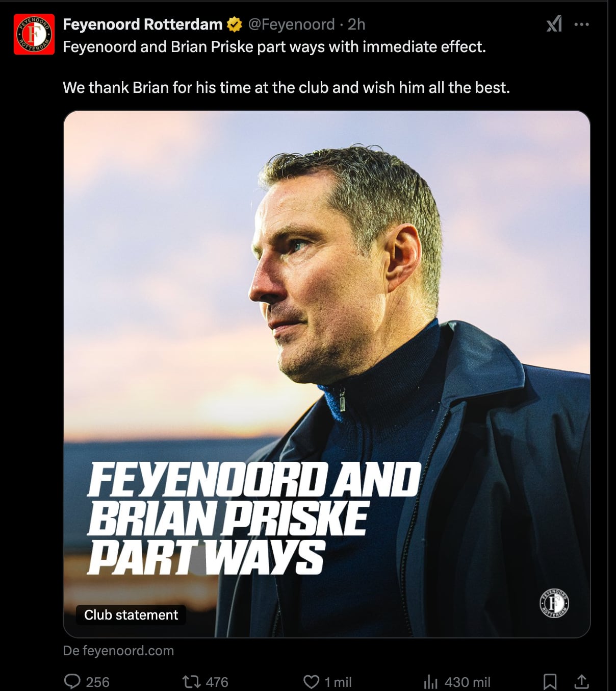Open the Feyenoord profile avatar

pos(34,34)
